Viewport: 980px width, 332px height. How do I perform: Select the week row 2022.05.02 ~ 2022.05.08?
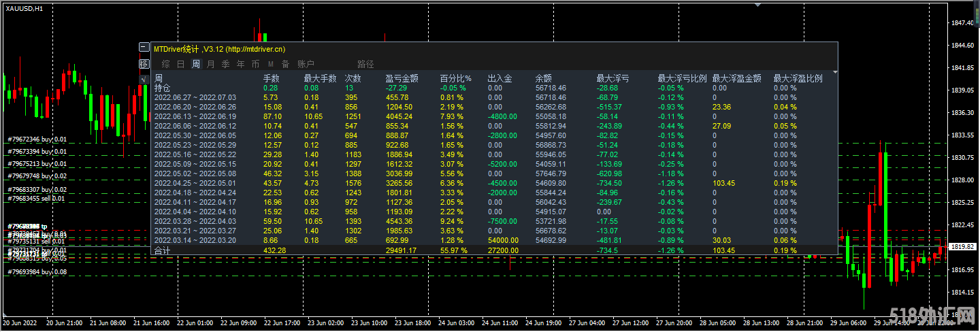493,173
